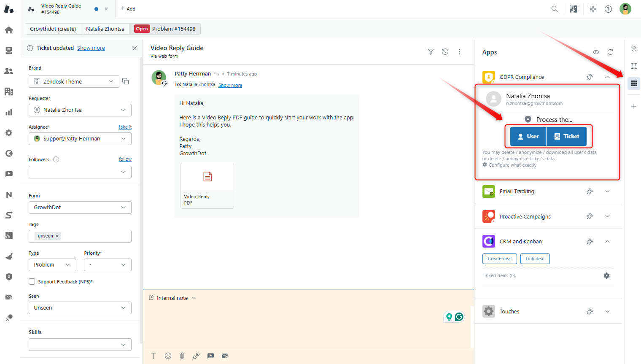The image size is (641, 364).
Task: Open knowledge base book icon
Action: 634,66
